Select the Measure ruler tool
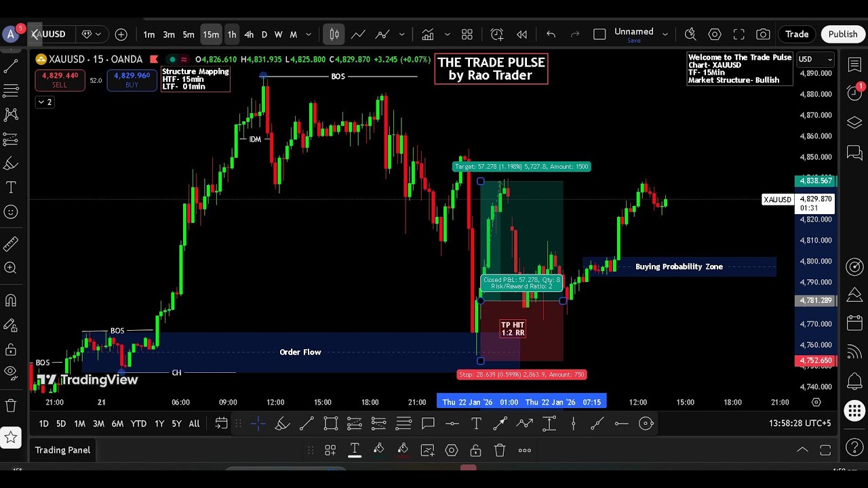Image resolution: width=868 pixels, height=488 pixels. click(x=11, y=243)
